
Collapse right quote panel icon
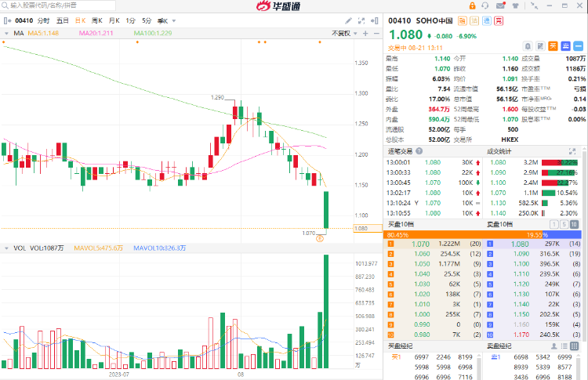click(374, 20)
